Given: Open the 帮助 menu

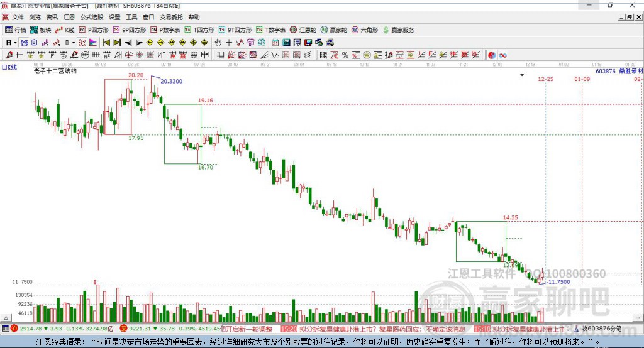Looking at the screenshot, I should pos(194,17).
